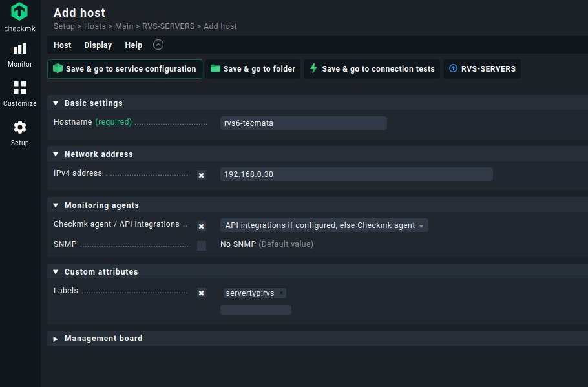Click Save & go to folder

pos(253,69)
